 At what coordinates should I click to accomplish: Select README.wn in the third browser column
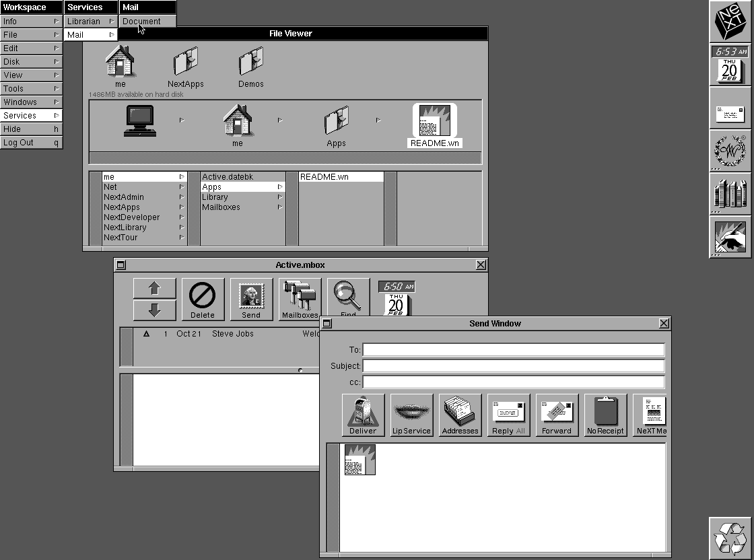click(341, 177)
